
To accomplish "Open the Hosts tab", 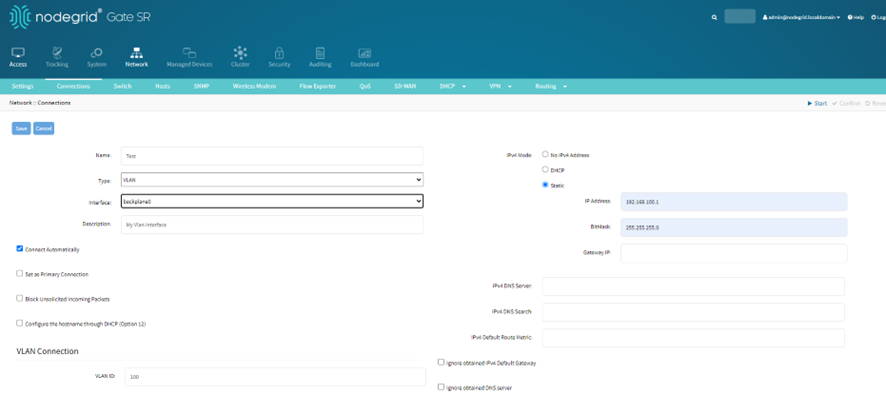I will 163,86.
